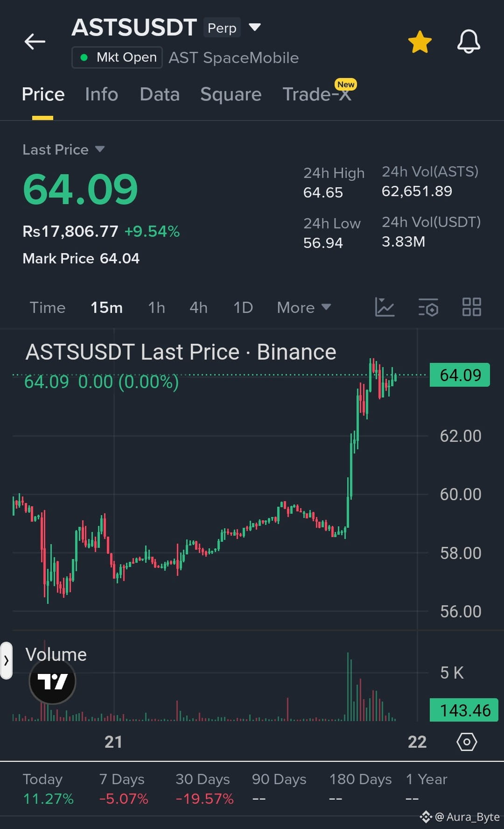Switch to the Data tab
Viewport: 504px width, 829px height.
pyautogui.click(x=160, y=94)
